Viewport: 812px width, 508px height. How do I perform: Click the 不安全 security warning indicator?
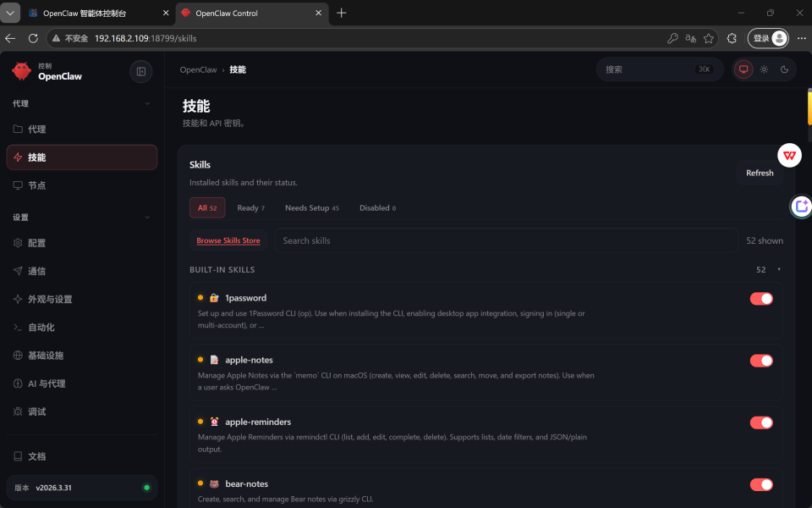pos(70,38)
